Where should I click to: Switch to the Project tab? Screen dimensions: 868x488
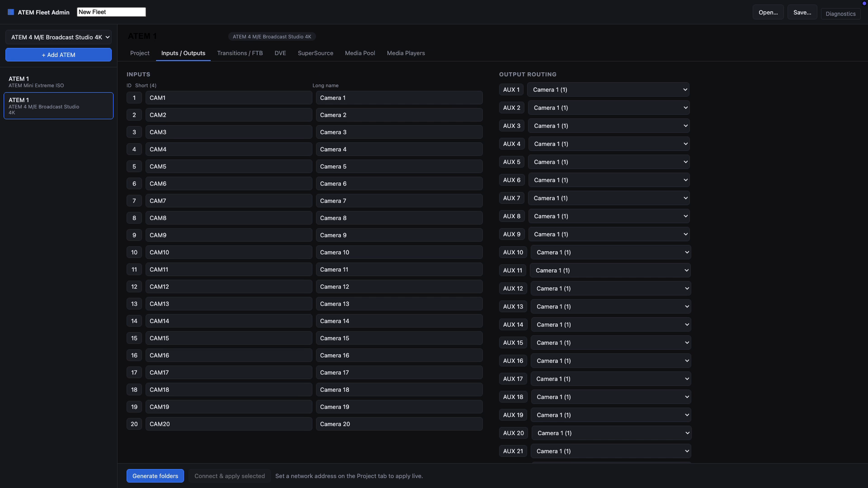[x=140, y=53]
